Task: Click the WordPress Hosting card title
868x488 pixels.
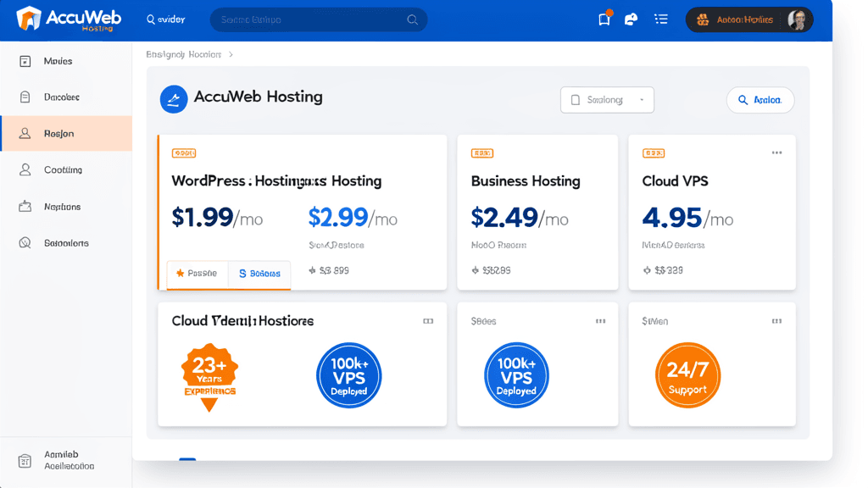Action: (x=277, y=181)
